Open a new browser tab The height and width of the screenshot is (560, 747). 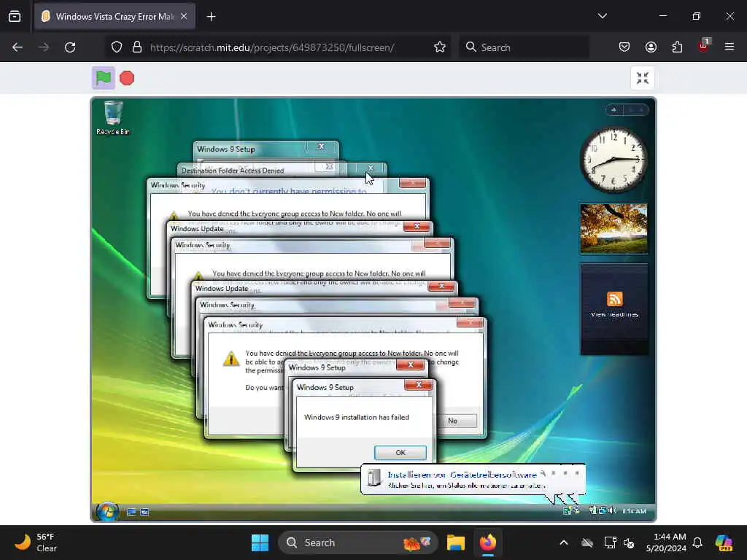click(x=211, y=17)
